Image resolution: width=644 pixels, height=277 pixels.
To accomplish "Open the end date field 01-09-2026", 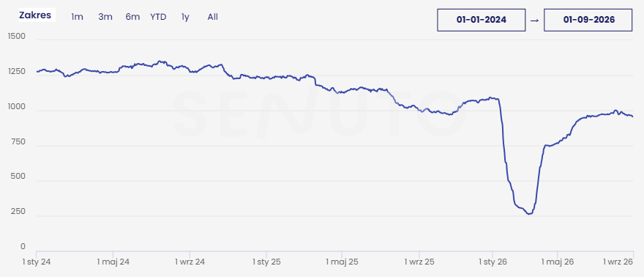I will coord(588,20).
